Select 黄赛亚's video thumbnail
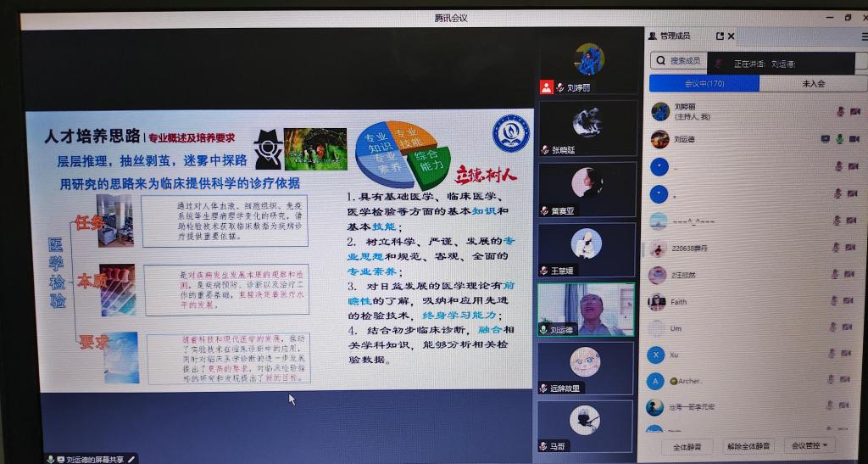Screen dimensions: 868x464 tap(587, 188)
